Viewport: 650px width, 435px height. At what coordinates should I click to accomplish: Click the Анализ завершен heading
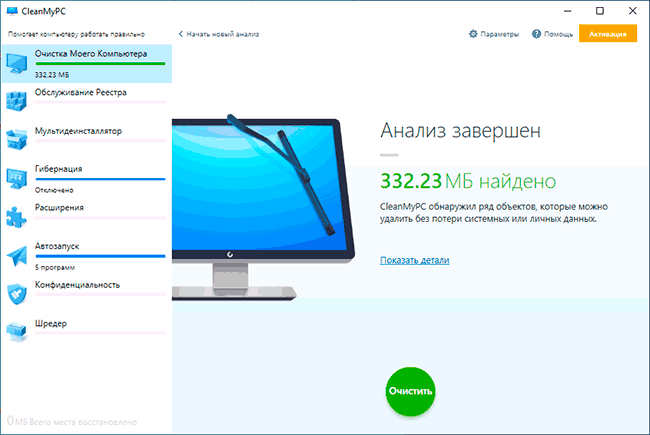pos(461,131)
